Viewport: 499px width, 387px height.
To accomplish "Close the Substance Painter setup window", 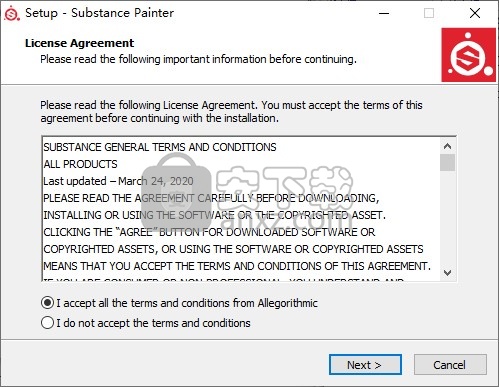I will point(475,13).
